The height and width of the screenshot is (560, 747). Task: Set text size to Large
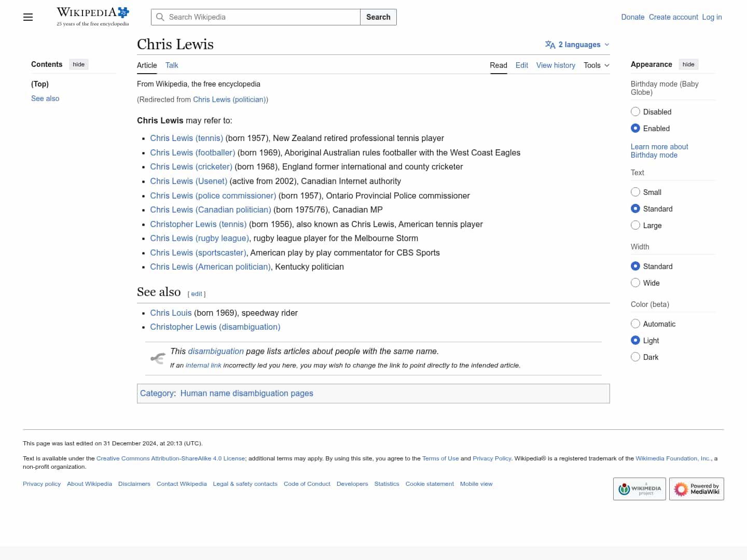635,225
